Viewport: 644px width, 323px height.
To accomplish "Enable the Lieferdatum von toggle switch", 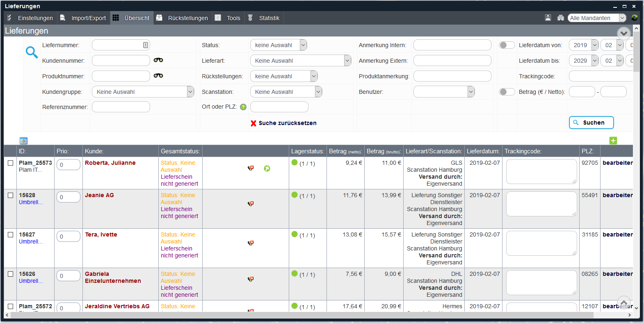I will 507,45.
